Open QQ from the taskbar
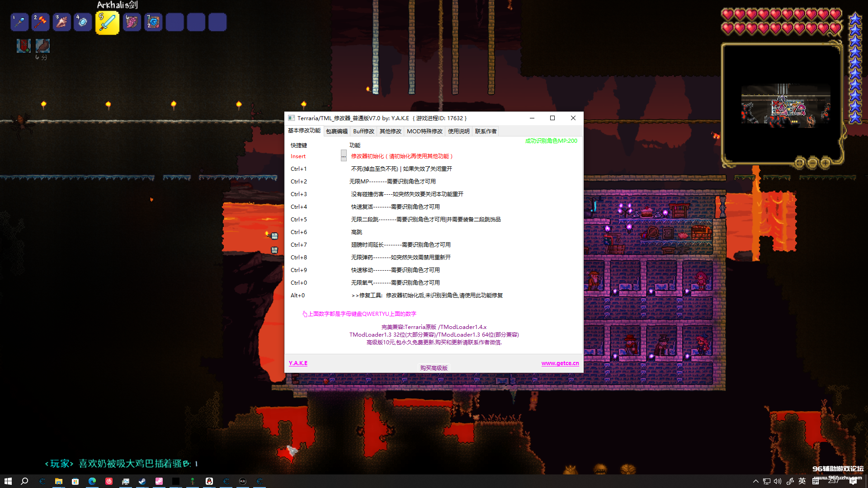The height and width of the screenshot is (488, 868). (x=208, y=481)
